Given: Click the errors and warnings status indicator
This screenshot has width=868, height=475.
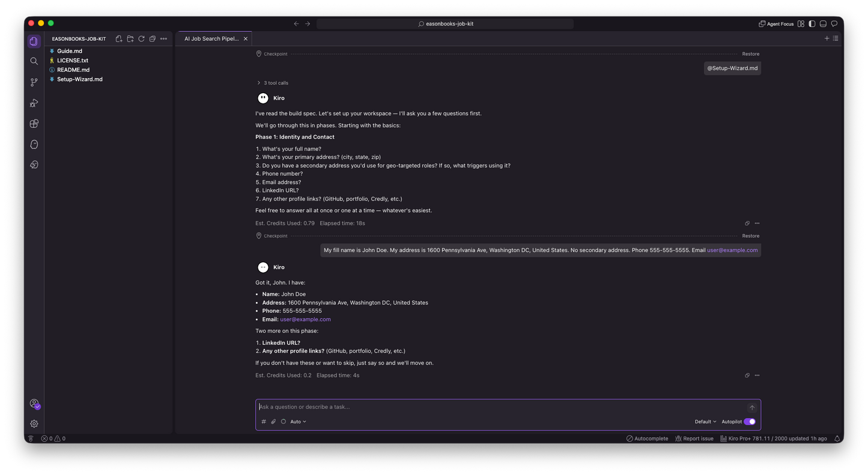Looking at the screenshot, I should click(x=53, y=439).
